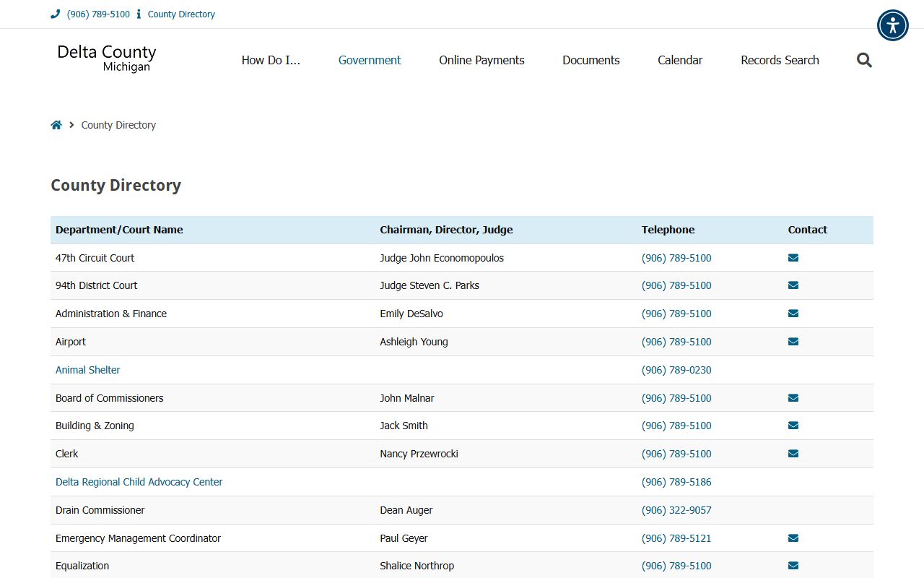Image resolution: width=924 pixels, height=578 pixels.
Task: Select Nancy Przewrocki name
Action: pyautogui.click(x=419, y=454)
